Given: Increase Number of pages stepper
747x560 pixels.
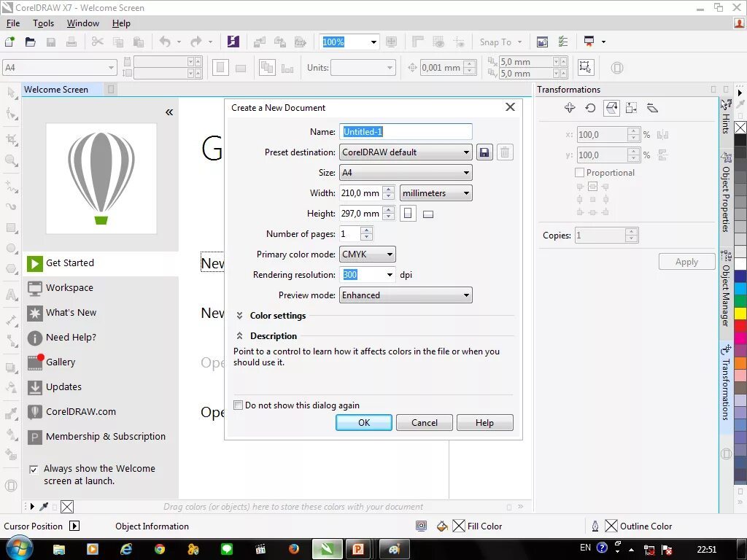Looking at the screenshot, I should tap(366, 230).
